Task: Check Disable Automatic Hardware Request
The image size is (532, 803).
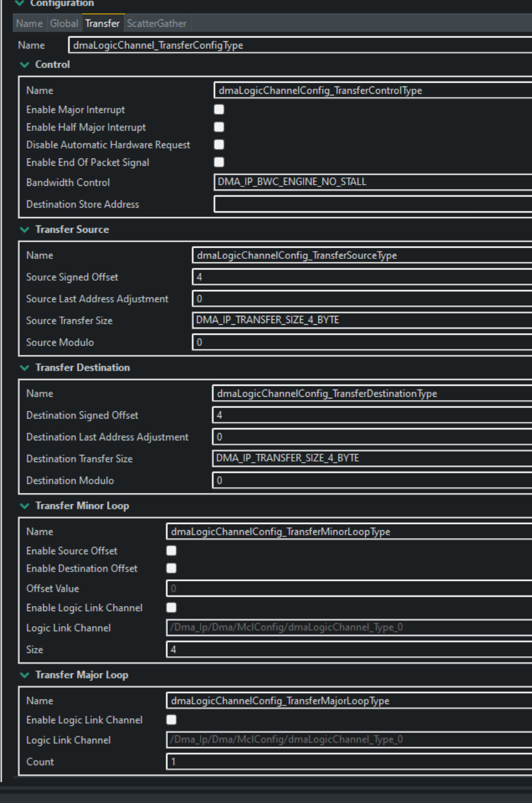Action: click(x=219, y=145)
